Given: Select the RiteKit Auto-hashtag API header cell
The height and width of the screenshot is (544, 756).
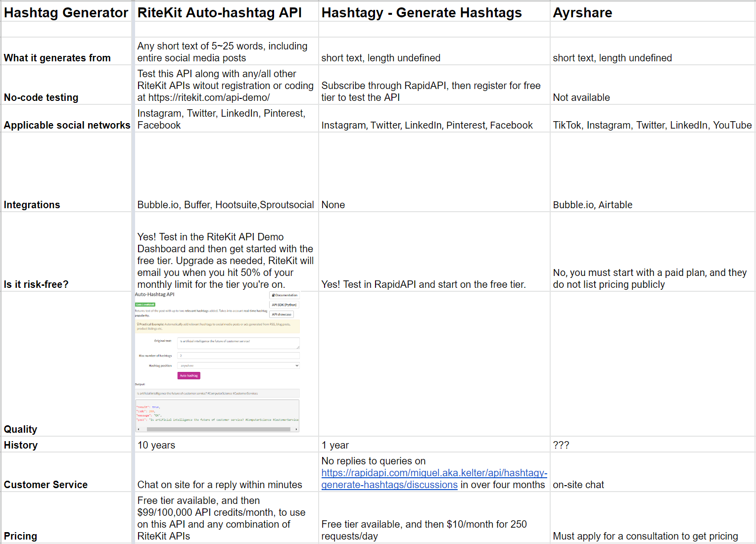Looking at the screenshot, I should click(226, 12).
